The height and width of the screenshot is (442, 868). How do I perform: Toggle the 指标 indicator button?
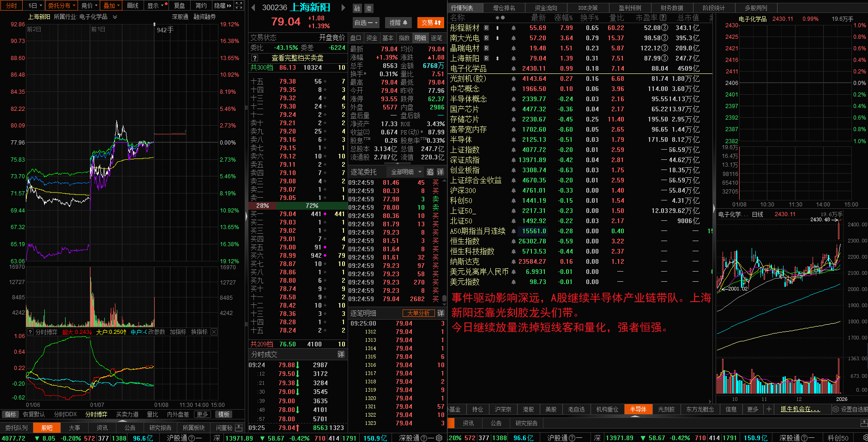[x=10, y=414]
